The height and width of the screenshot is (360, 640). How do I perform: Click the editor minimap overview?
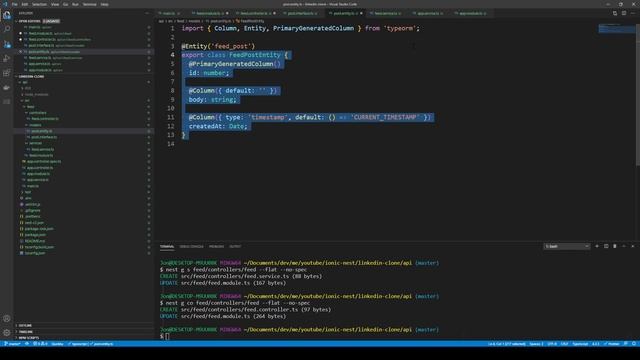[617, 29]
